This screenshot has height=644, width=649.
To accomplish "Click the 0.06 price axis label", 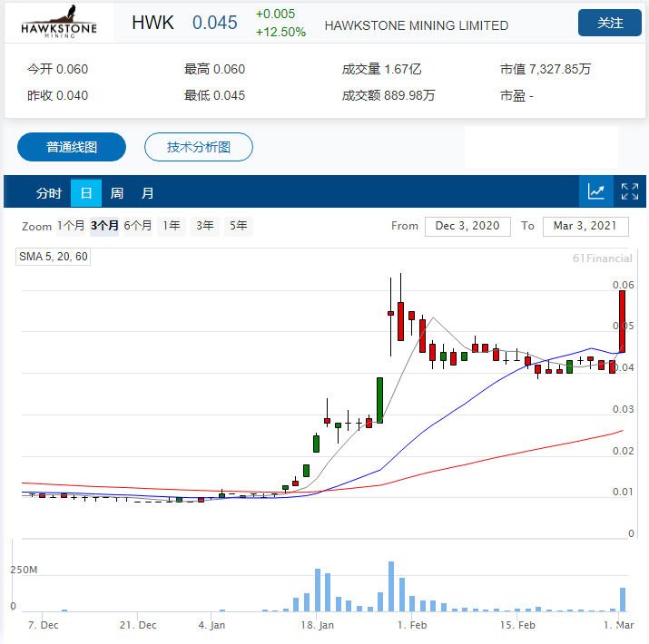I will pyautogui.click(x=623, y=285).
